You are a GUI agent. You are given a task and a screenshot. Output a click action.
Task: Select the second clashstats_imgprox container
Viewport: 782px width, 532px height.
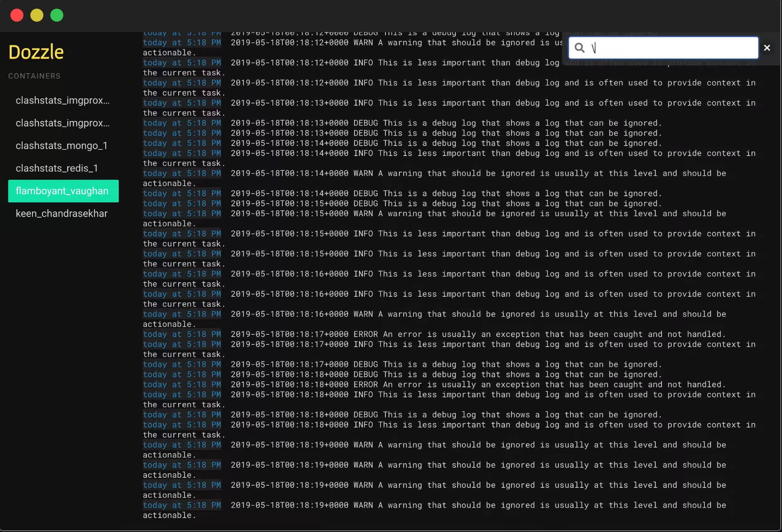click(63, 123)
